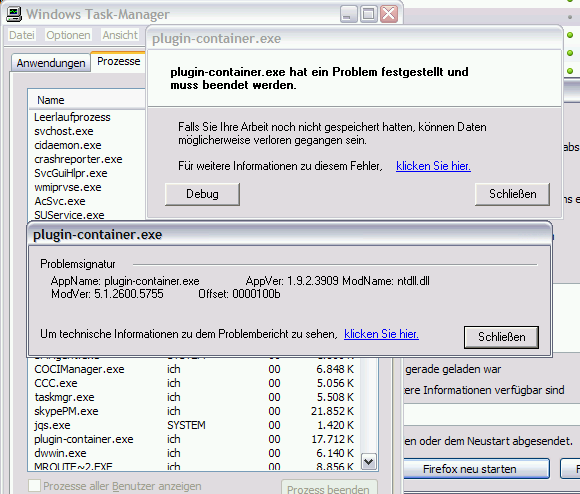The width and height of the screenshot is (580, 494).
Task: Click the 21.852 K memory value
Action: [x=332, y=412]
